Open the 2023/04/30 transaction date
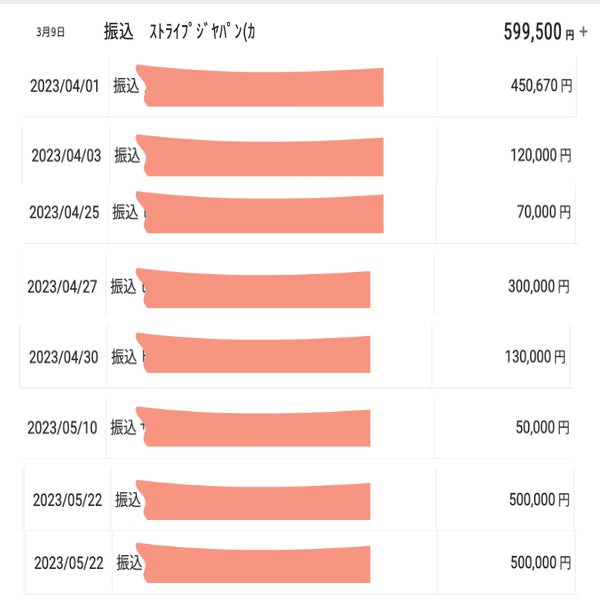Viewport: 600px width, 600px height. pos(64,357)
